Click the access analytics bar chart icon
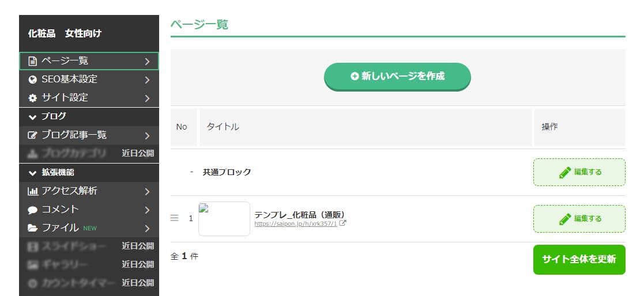 33,191
